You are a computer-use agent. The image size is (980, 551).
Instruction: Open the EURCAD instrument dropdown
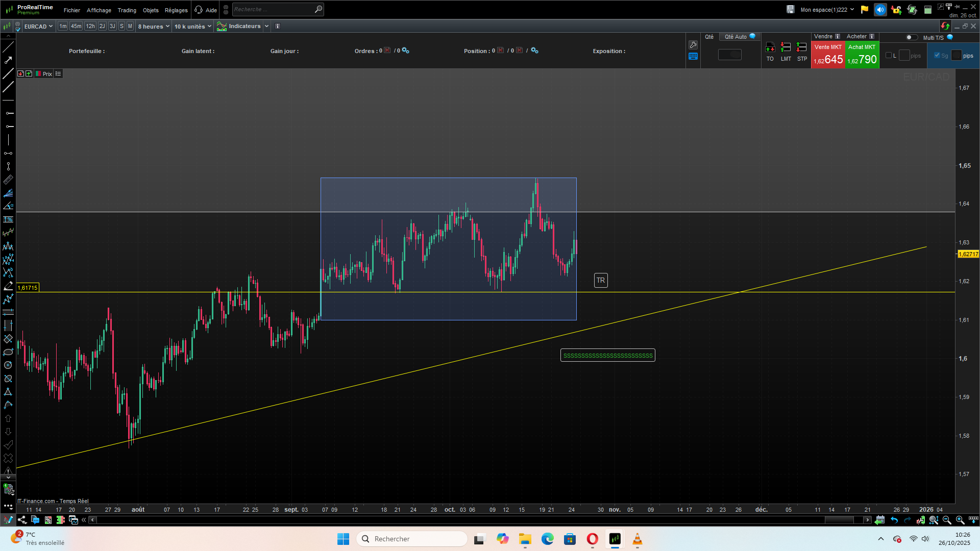pos(38,27)
